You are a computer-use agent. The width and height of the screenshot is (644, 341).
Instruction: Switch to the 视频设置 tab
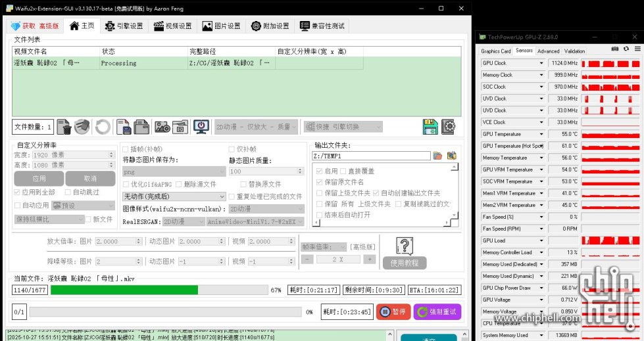[172, 26]
